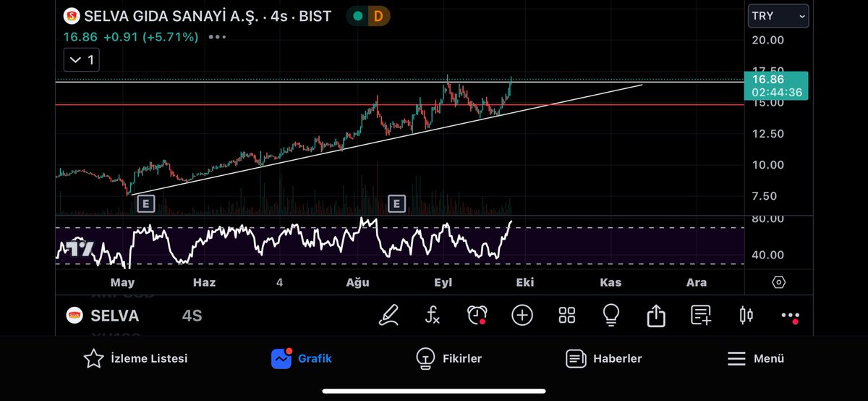
Task: Open the drawing tools pencil icon
Action: 389,315
